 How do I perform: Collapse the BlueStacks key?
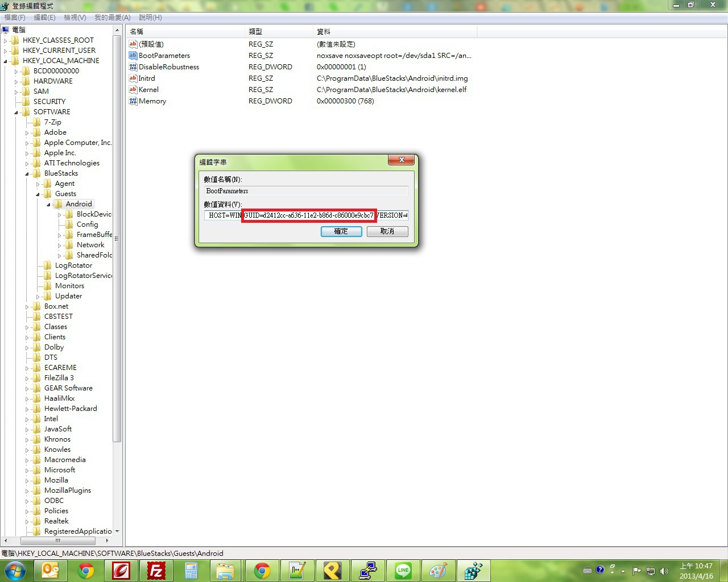point(27,173)
